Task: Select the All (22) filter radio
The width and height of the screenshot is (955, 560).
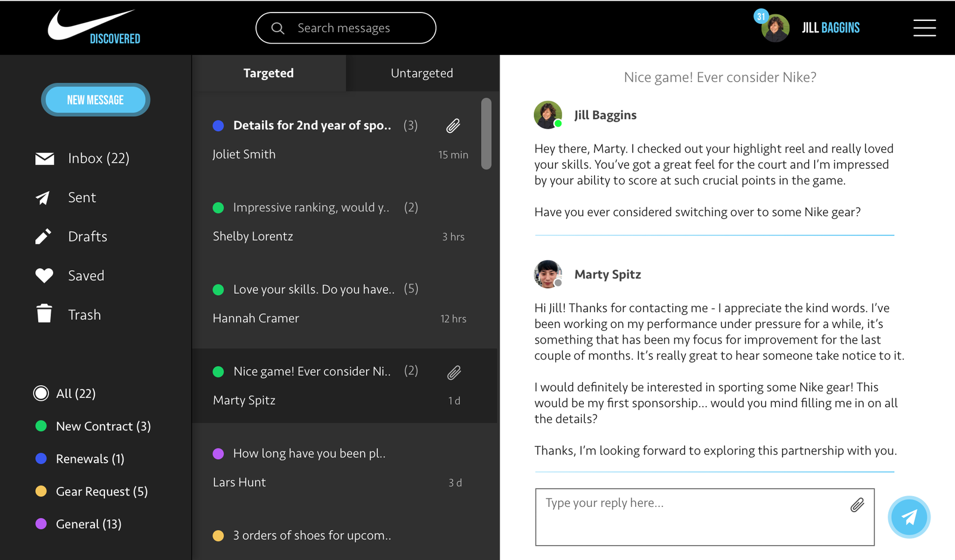Action: coord(41,394)
